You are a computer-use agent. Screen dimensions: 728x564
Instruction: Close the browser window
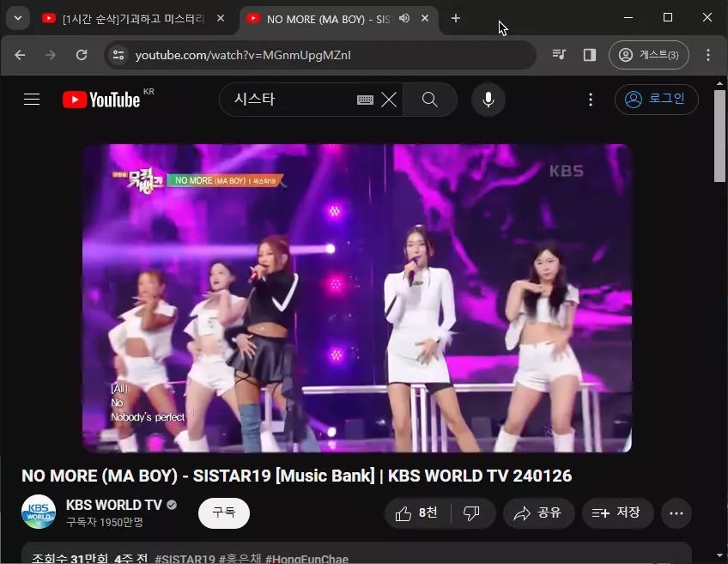[707, 18]
